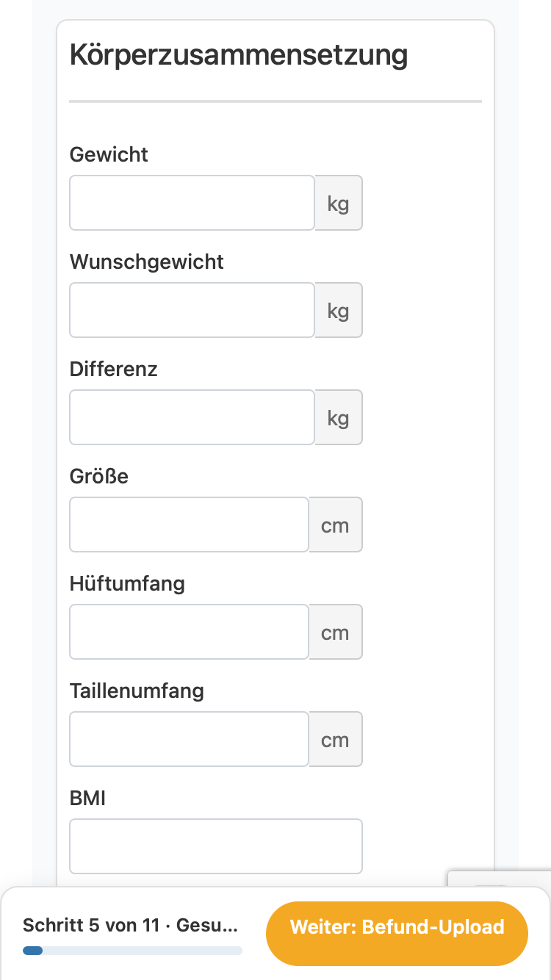The height and width of the screenshot is (980, 551).
Task: Select the Hüftumfang input field
Action: (x=190, y=632)
